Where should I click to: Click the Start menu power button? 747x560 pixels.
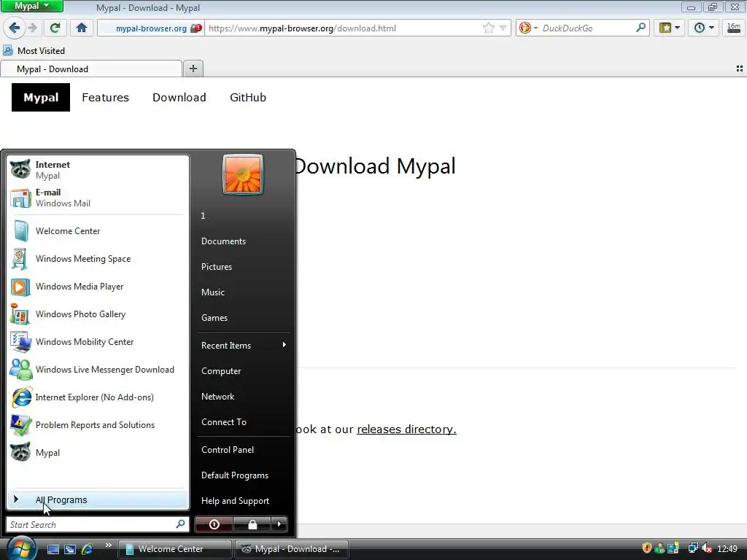(214, 524)
